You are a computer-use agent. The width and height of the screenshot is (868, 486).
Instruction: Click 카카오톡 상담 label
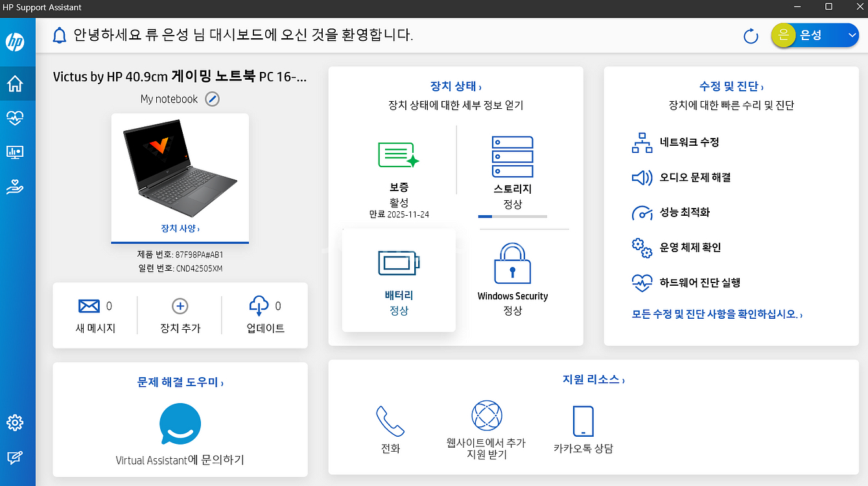[583, 448]
